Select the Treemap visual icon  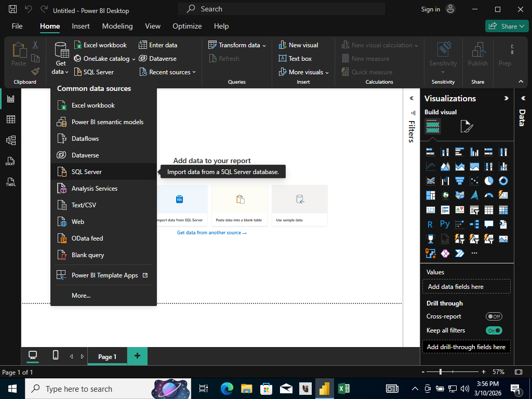point(430,195)
